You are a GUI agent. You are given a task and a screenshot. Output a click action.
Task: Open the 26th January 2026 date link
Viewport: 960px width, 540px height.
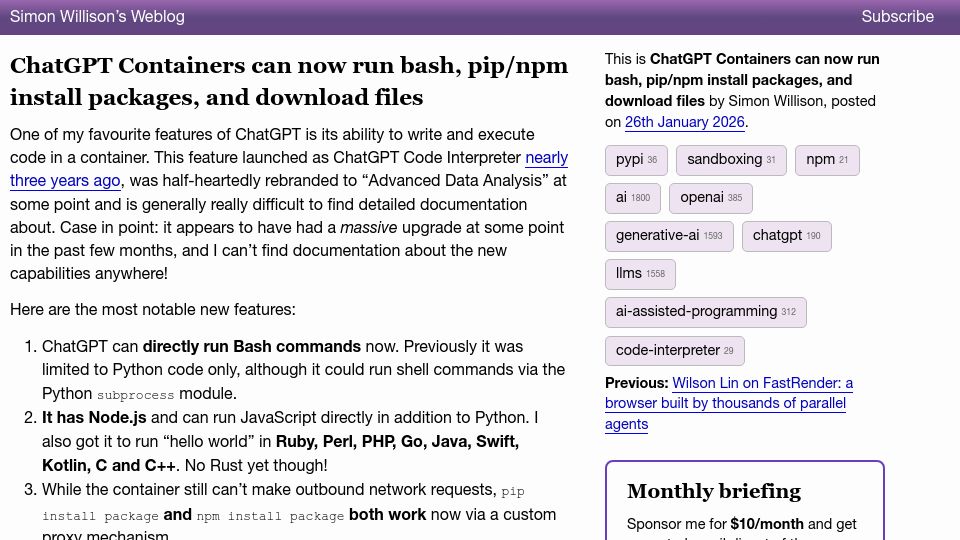684,122
